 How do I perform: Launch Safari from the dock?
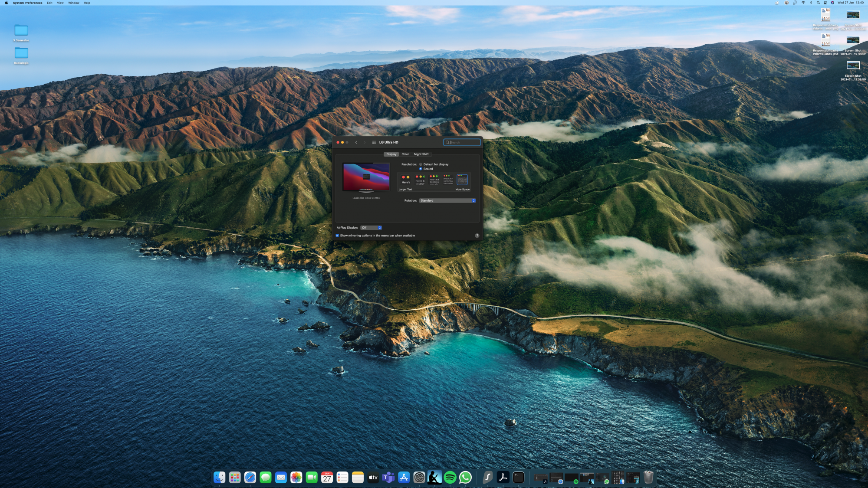click(250, 478)
